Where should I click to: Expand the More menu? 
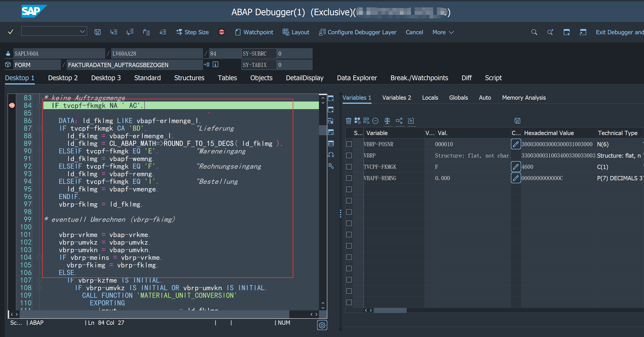pos(443,32)
